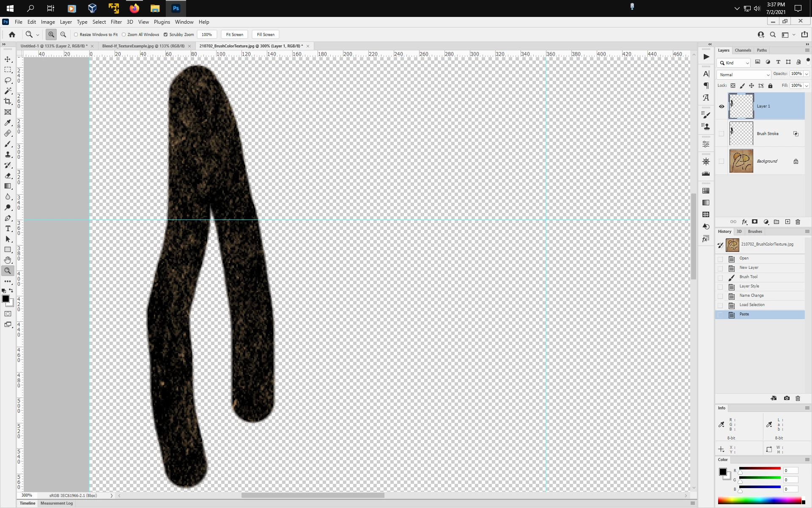Click the delete layer trash icon
The width and height of the screenshot is (812, 508).
click(798, 222)
